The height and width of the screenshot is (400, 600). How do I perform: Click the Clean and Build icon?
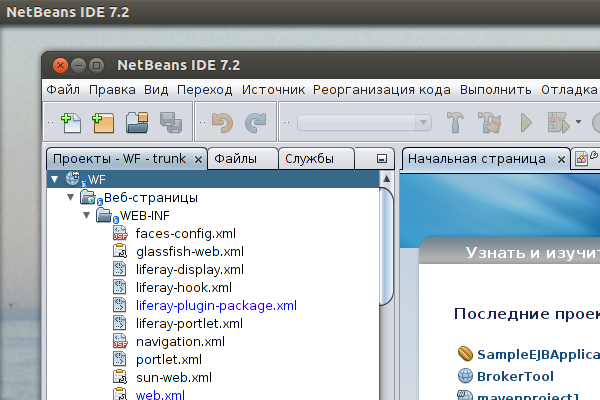point(489,122)
